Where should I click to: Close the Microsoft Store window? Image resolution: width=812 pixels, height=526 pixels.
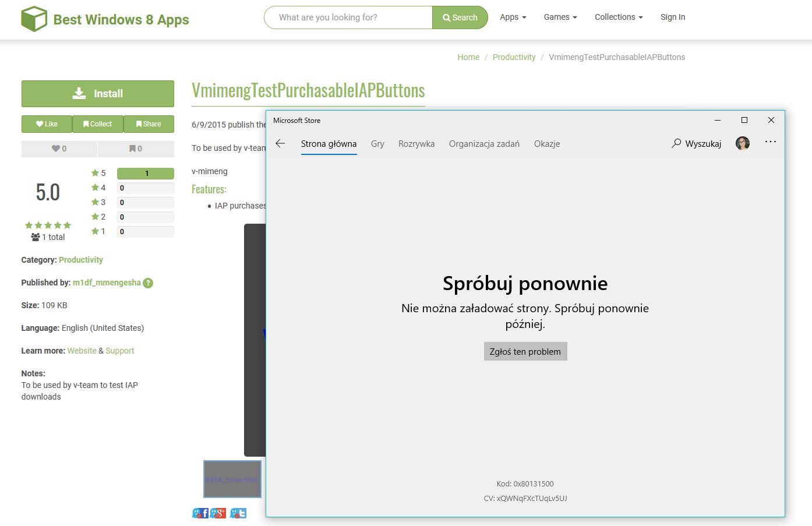pos(771,120)
